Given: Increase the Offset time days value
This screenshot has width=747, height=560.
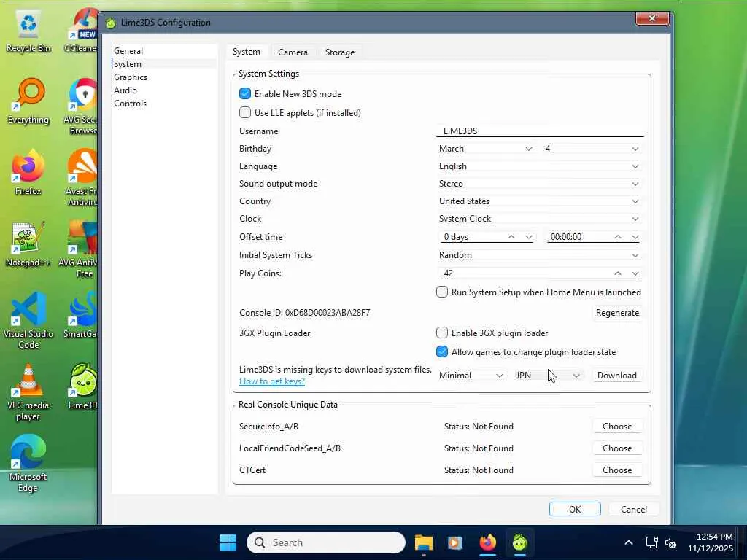Looking at the screenshot, I should [x=511, y=237].
